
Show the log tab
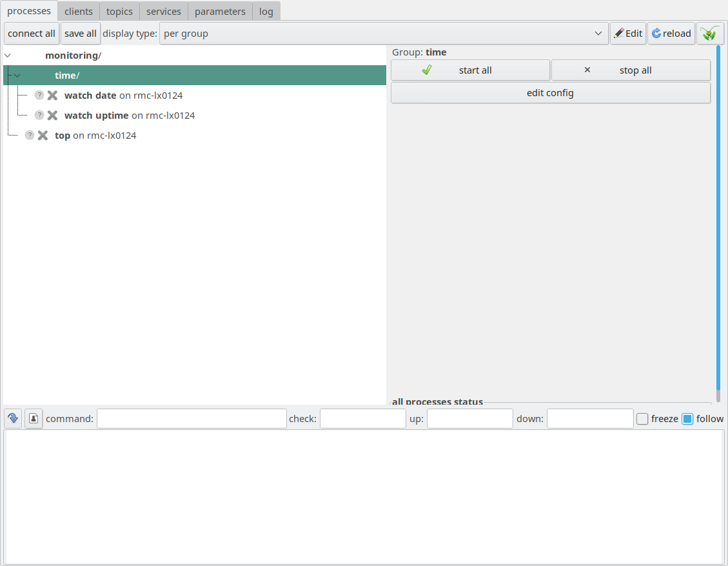pyautogui.click(x=266, y=11)
